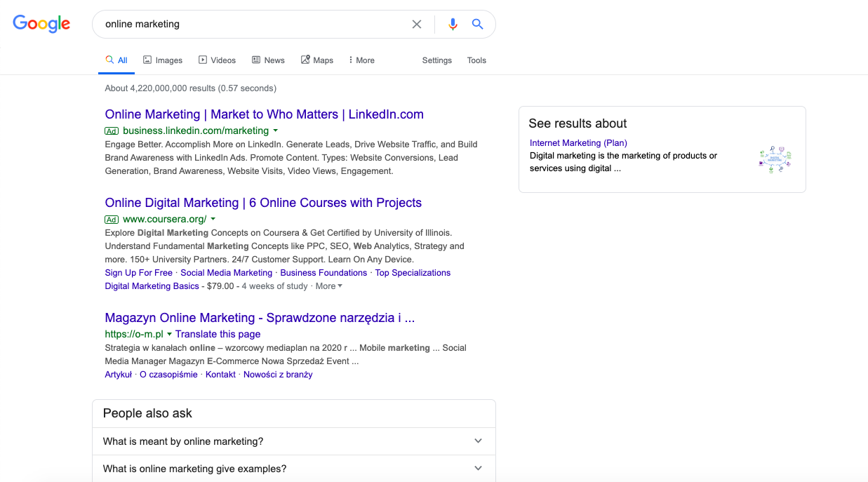Click 'Translate this page' for the o-m.pl result
Image resolution: width=868 pixels, height=482 pixels.
point(218,334)
